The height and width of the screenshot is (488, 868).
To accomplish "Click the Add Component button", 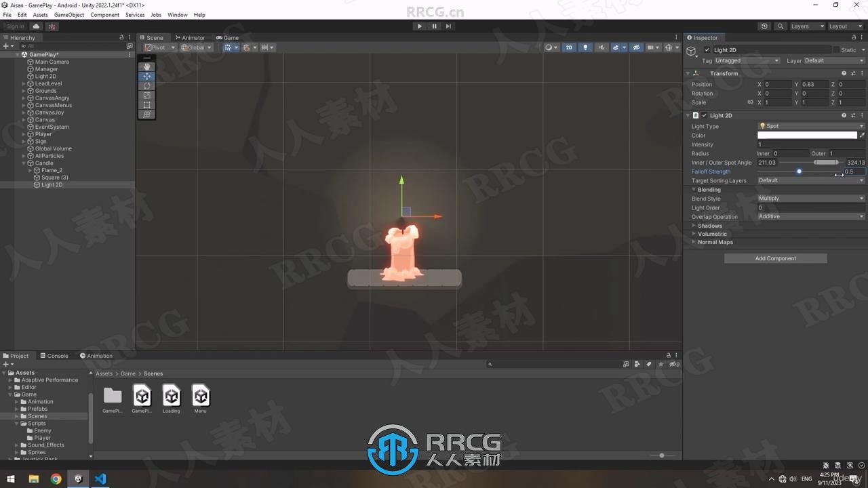I will [x=776, y=258].
